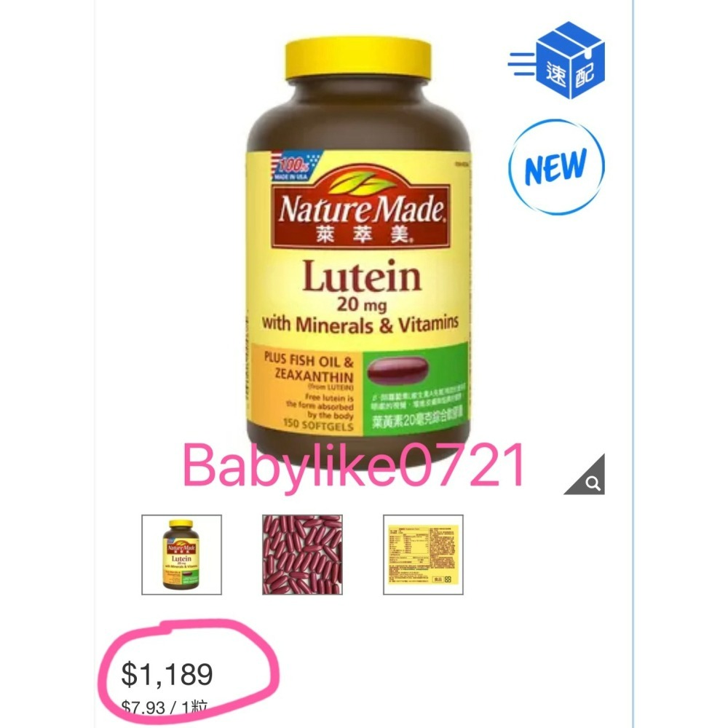Click the red softgel picture on the label
Screen dimensions: 728x728
point(397,371)
